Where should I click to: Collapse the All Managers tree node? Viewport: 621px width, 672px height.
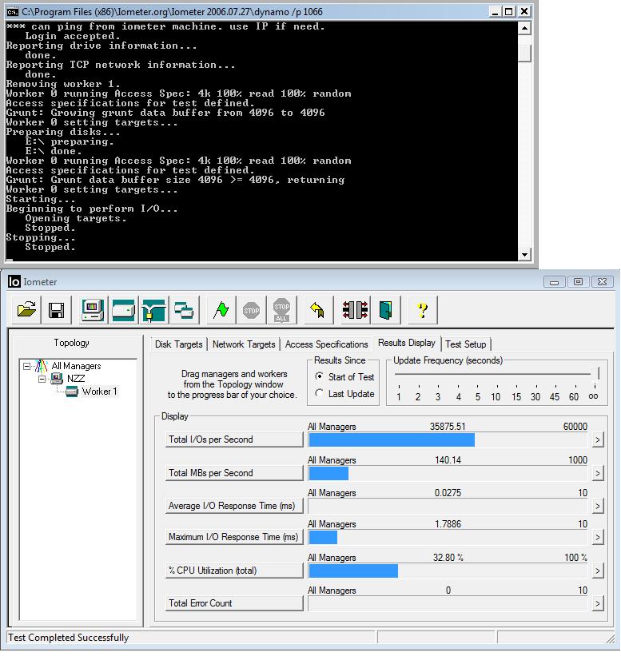point(27,366)
